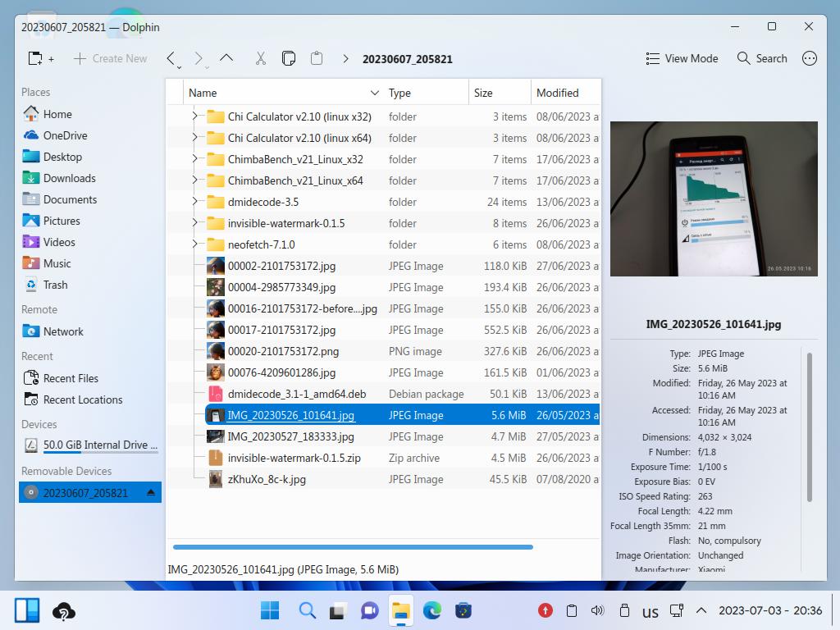Select the 50.0 GiB Internal Drive
This screenshot has height=630, width=840.
click(89, 445)
